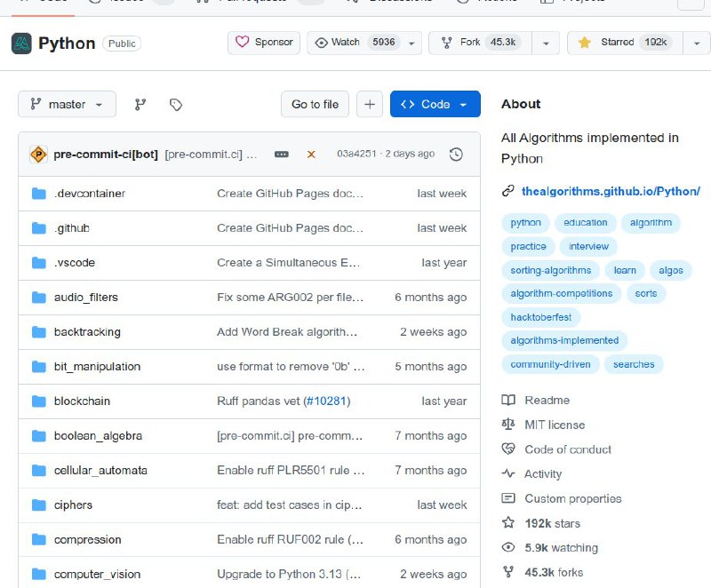Select the python topic tag
The height and width of the screenshot is (588, 711).
pos(525,223)
